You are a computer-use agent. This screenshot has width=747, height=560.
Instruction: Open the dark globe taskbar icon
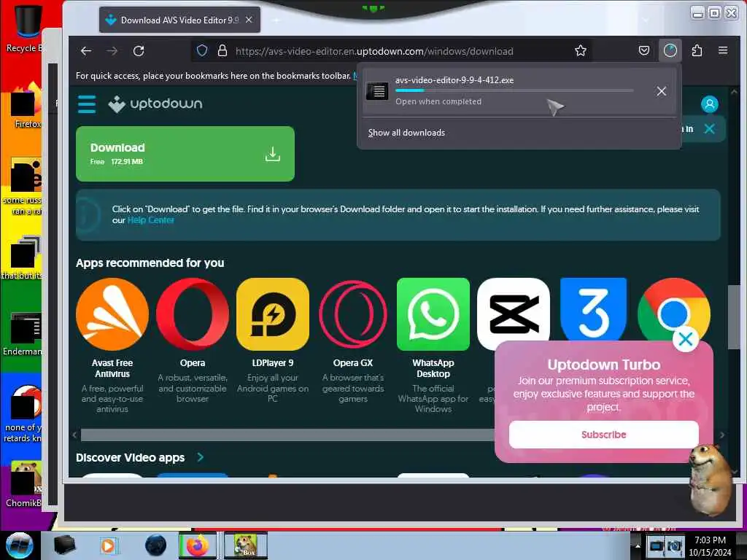click(156, 545)
